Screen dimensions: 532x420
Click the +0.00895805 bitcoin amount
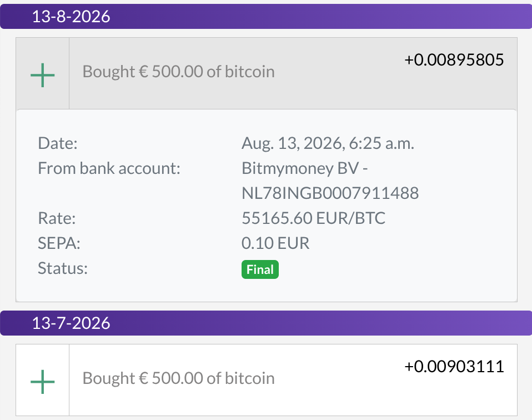[454, 60]
